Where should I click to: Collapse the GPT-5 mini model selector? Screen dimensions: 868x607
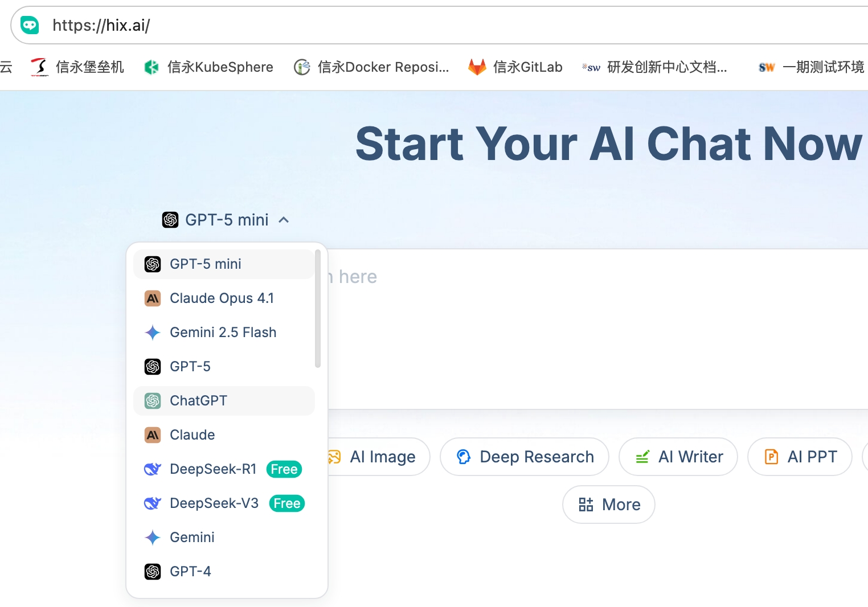[226, 220]
